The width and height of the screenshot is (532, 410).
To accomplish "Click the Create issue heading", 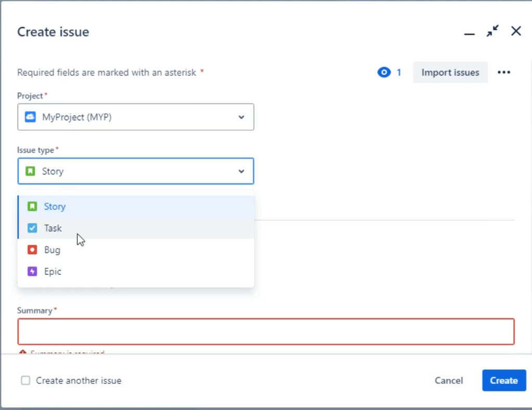I will (x=53, y=32).
